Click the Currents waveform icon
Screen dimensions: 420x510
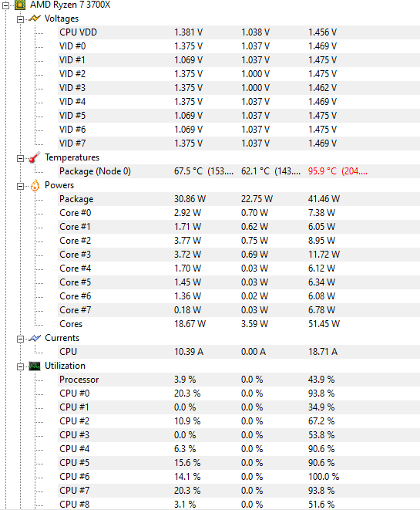[x=35, y=338]
